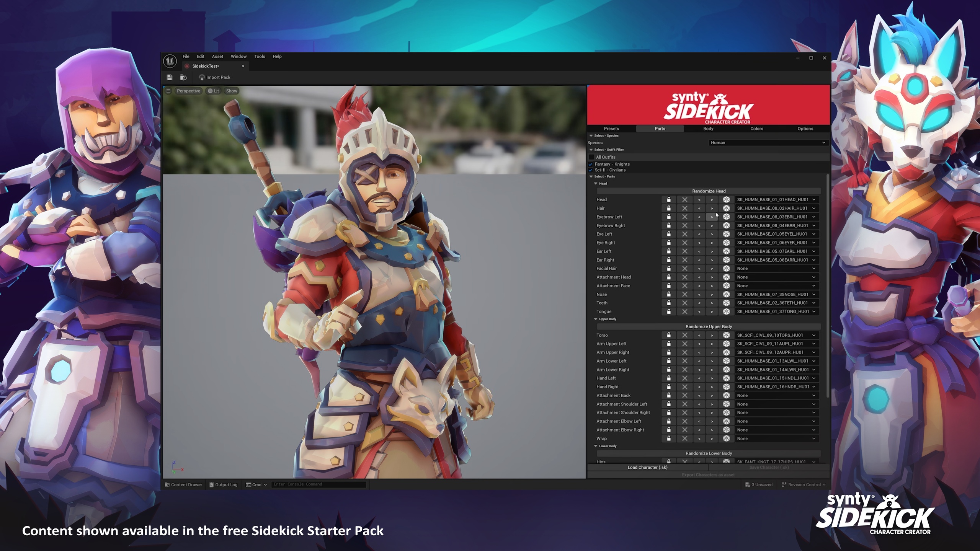The width and height of the screenshot is (980, 551).
Task: Enable the All Outfits checkbox
Action: [x=591, y=157]
